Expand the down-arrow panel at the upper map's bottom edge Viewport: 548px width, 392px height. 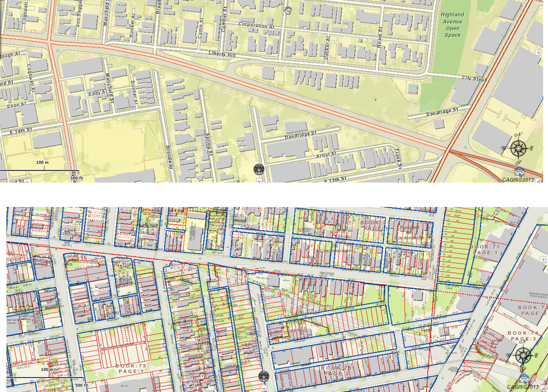coord(259,180)
